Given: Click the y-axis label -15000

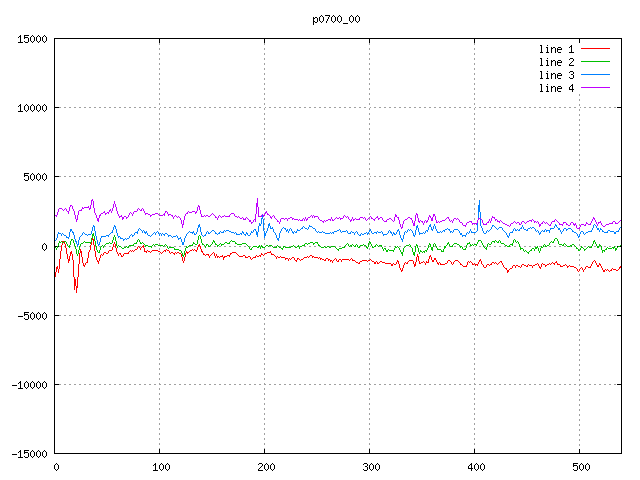Looking at the screenshot, I should 29,454.
